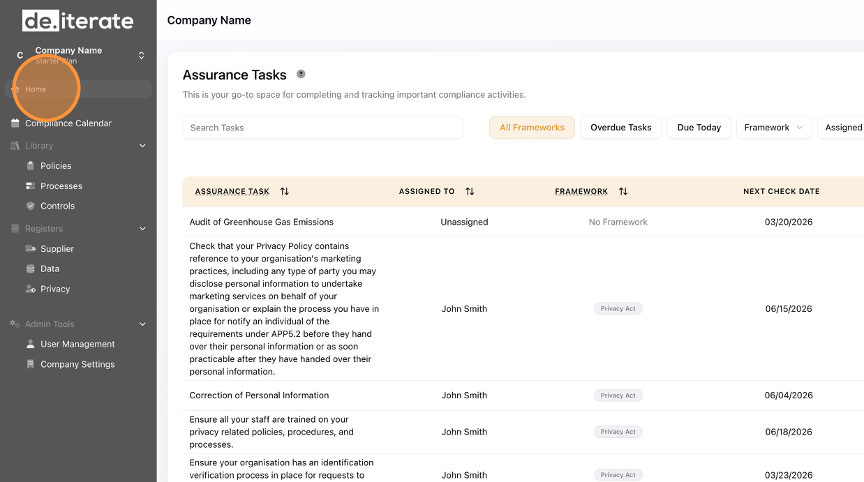Click the Search Tasks input field
The width and height of the screenshot is (864, 482).
(x=322, y=127)
